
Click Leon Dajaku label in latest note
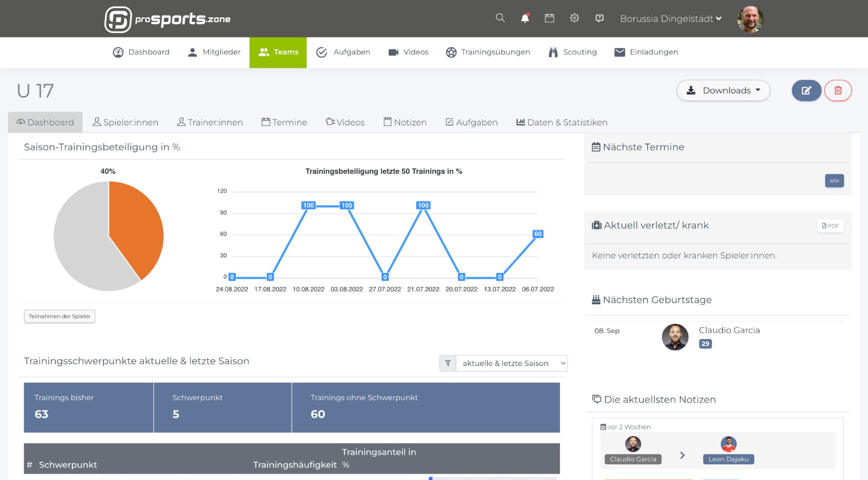pyautogui.click(x=728, y=459)
